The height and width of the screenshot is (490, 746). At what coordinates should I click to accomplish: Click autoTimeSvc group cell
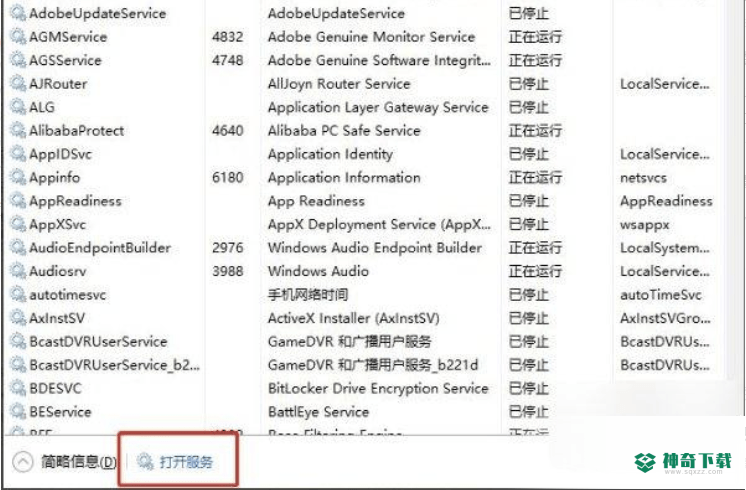coord(661,295)
